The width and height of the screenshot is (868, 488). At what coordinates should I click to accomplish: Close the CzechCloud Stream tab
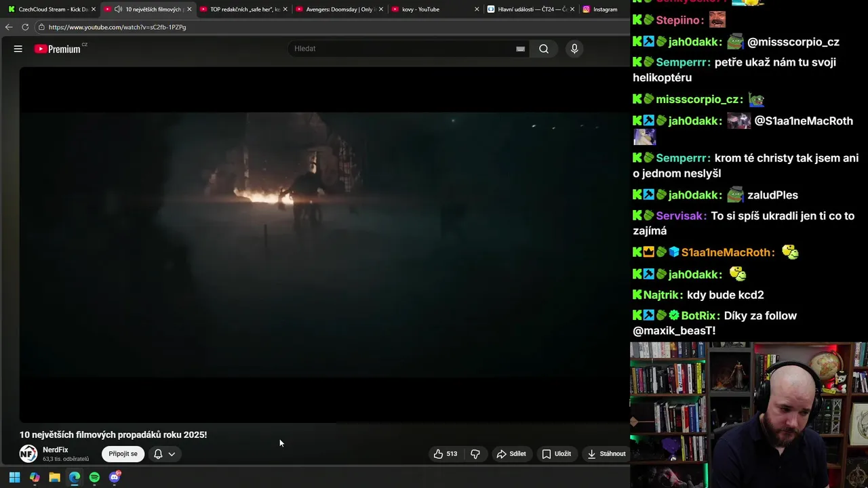click(94, 9)
